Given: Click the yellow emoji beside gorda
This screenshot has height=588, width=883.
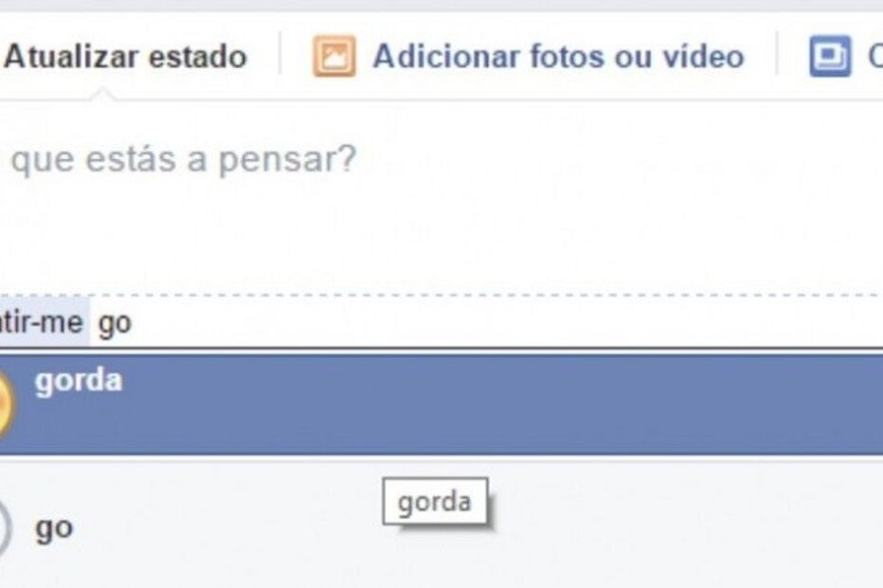Looking at the screenshot, I should (6, 403).
